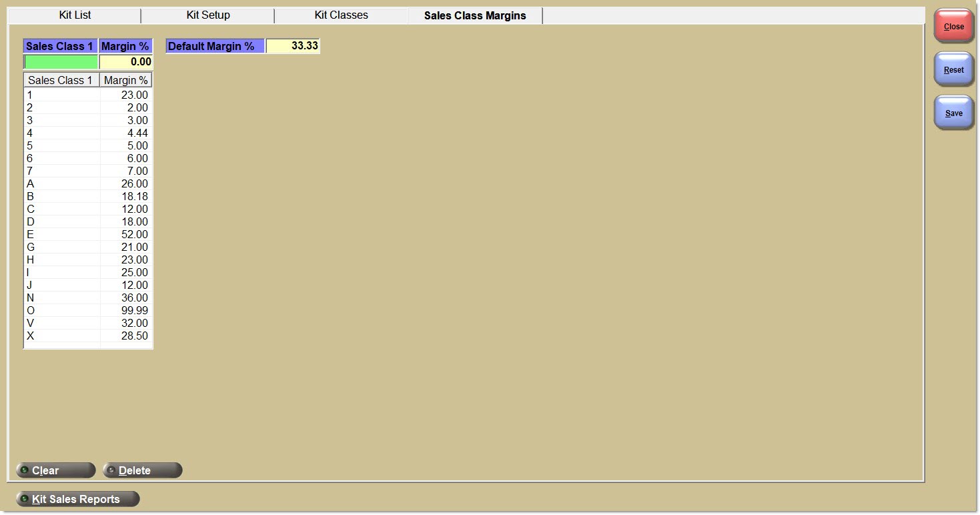
Task: Sort by Sales Class 1 column header
Action: (x=61, y=80)
